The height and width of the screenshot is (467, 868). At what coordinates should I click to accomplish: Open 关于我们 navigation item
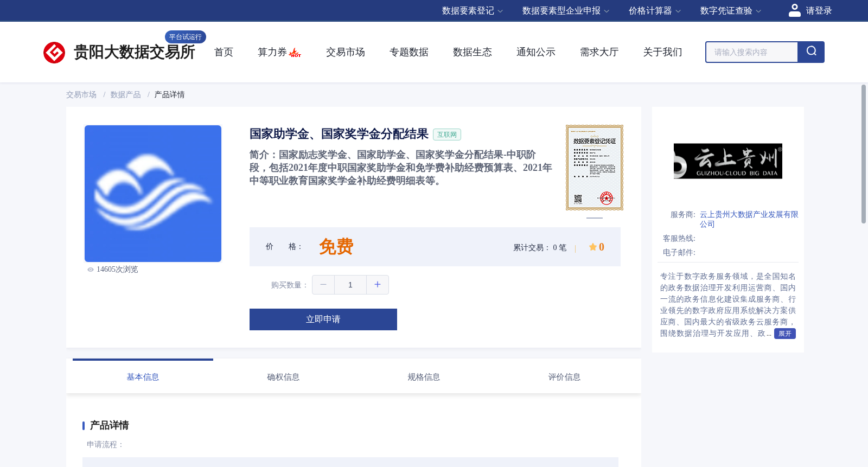(663, 52)
